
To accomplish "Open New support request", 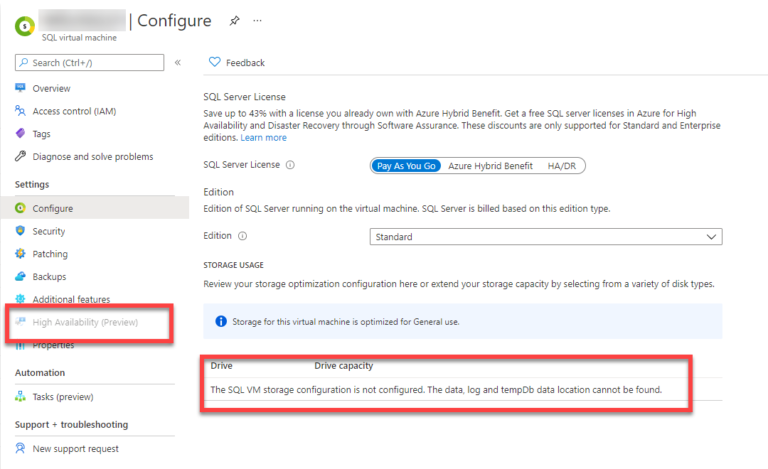I will coord(75,448).
